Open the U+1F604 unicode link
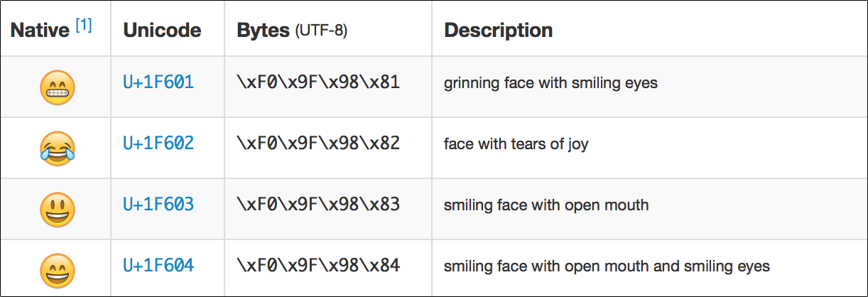The height and width of the screenshot is (297, 868). point(158,266)
